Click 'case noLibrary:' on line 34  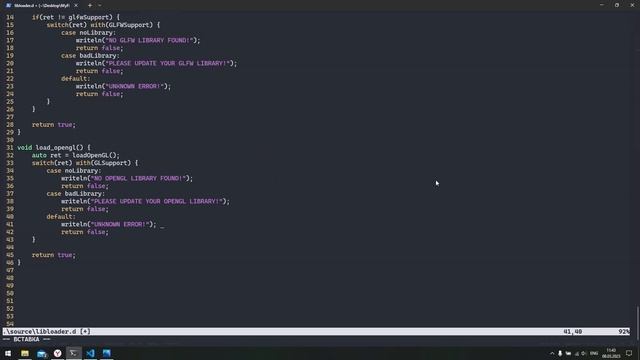pos(74,171)
